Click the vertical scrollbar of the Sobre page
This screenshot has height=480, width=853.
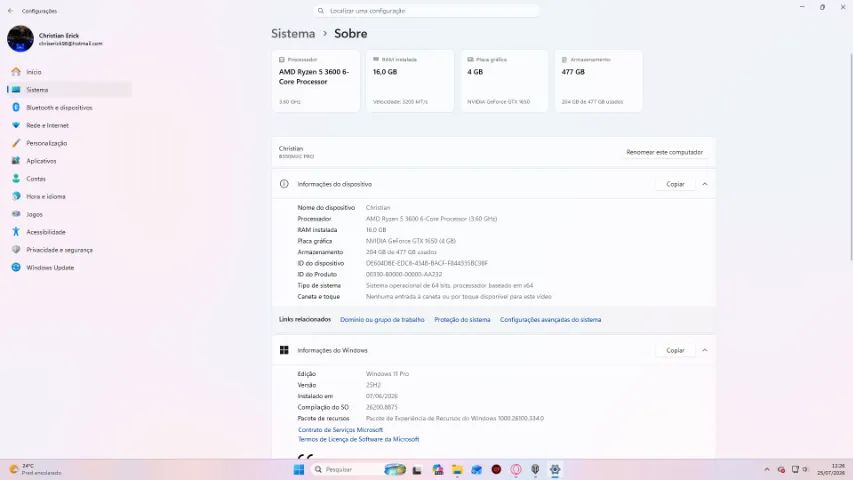tap(851, 157)
